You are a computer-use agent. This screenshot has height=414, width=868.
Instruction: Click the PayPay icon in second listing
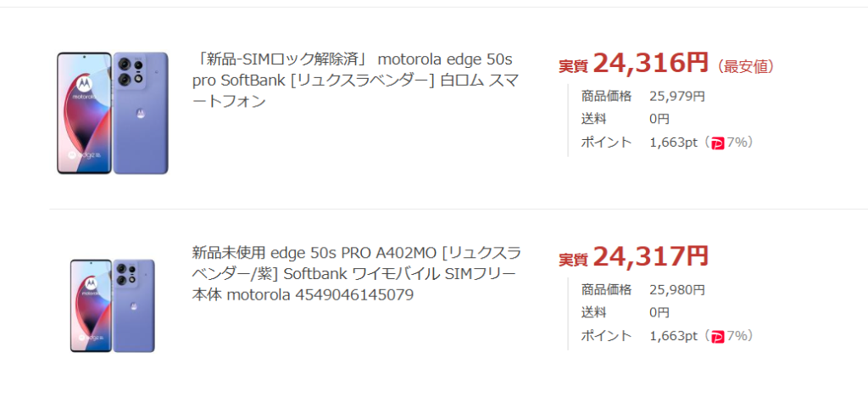click(x=717, y=337)
